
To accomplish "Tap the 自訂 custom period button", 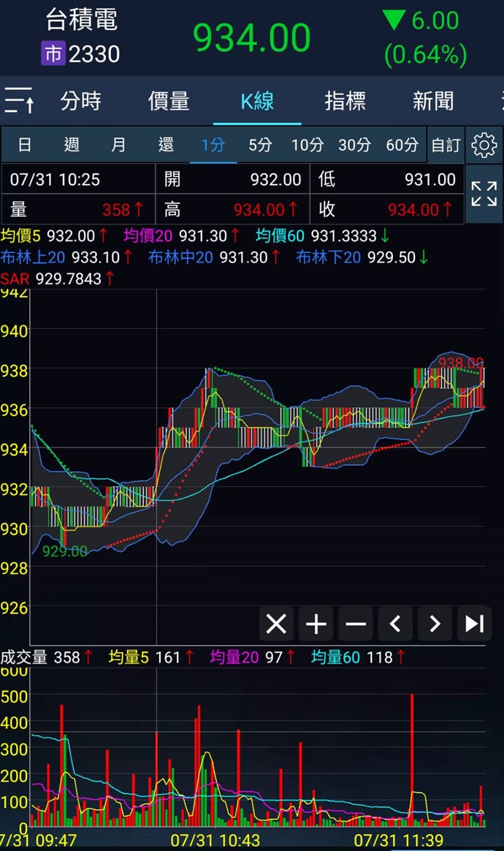I will coord(446,145).
